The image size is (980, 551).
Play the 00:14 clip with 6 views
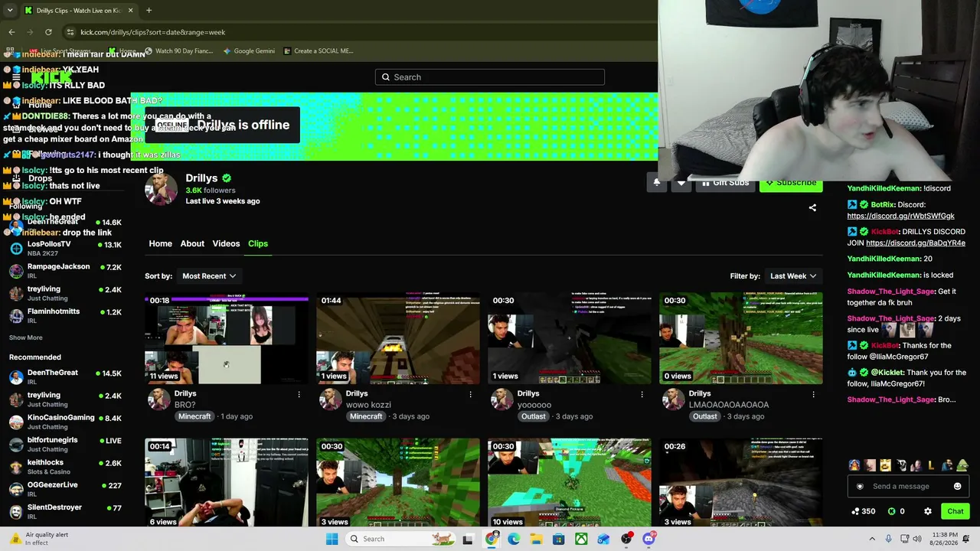tap(227, 483)
